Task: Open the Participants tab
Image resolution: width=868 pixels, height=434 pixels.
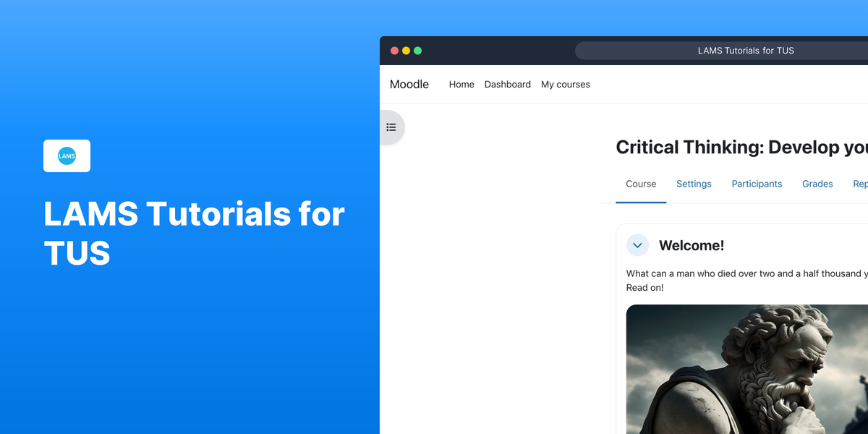Action: [x=757, y=184]
